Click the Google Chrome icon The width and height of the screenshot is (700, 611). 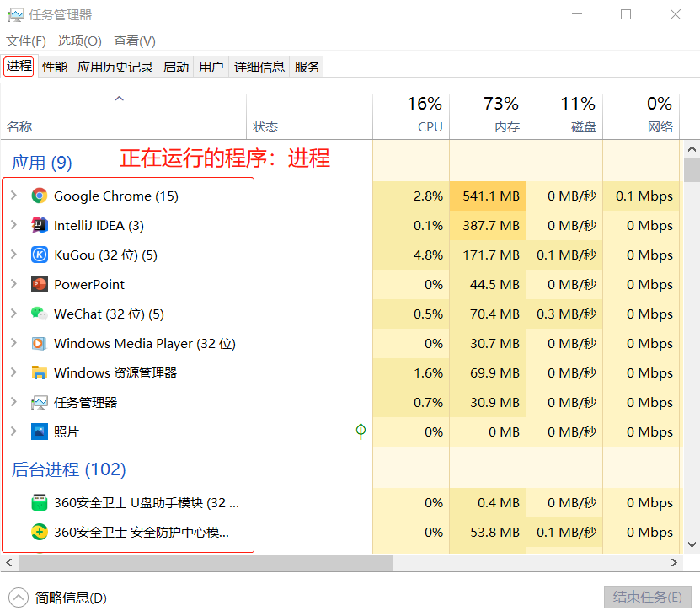(x=40, y=196)
